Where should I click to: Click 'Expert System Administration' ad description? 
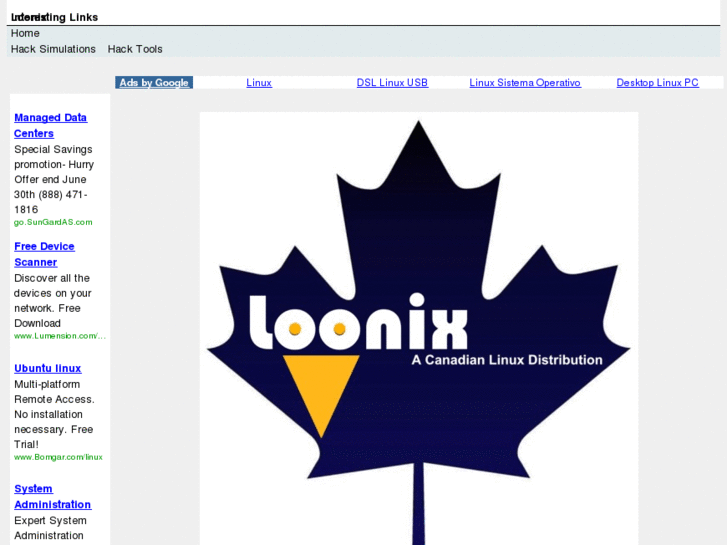click(x=50, y=528)
